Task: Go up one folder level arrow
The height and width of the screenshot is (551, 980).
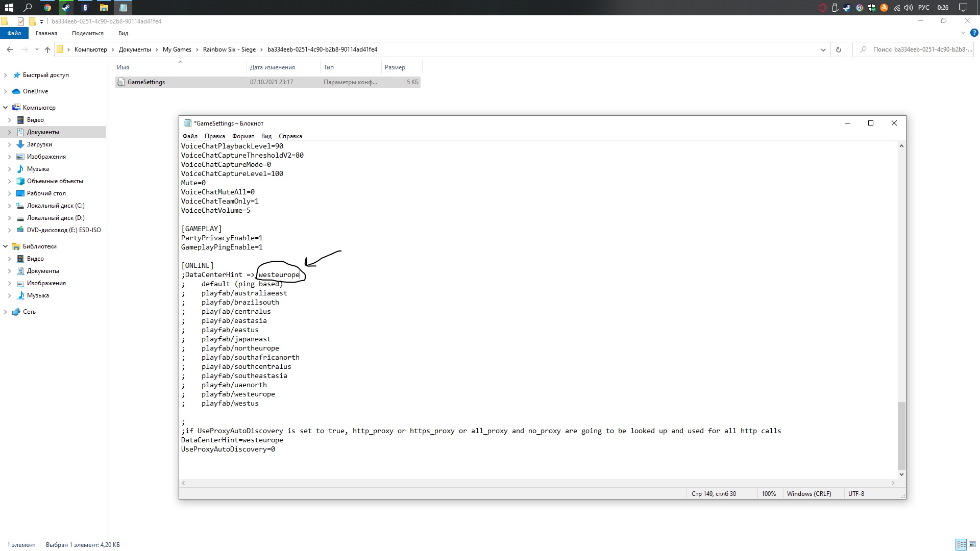Action: coord(47,49)
